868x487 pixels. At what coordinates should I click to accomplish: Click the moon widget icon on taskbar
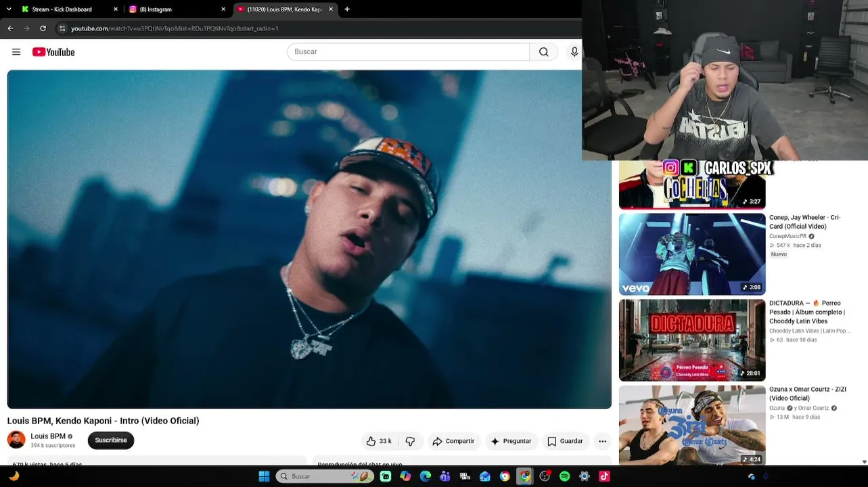pos(14,476)
